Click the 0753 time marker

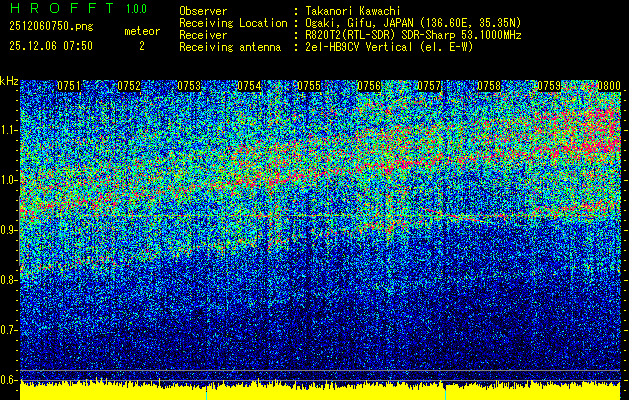(x=189, y=86)
